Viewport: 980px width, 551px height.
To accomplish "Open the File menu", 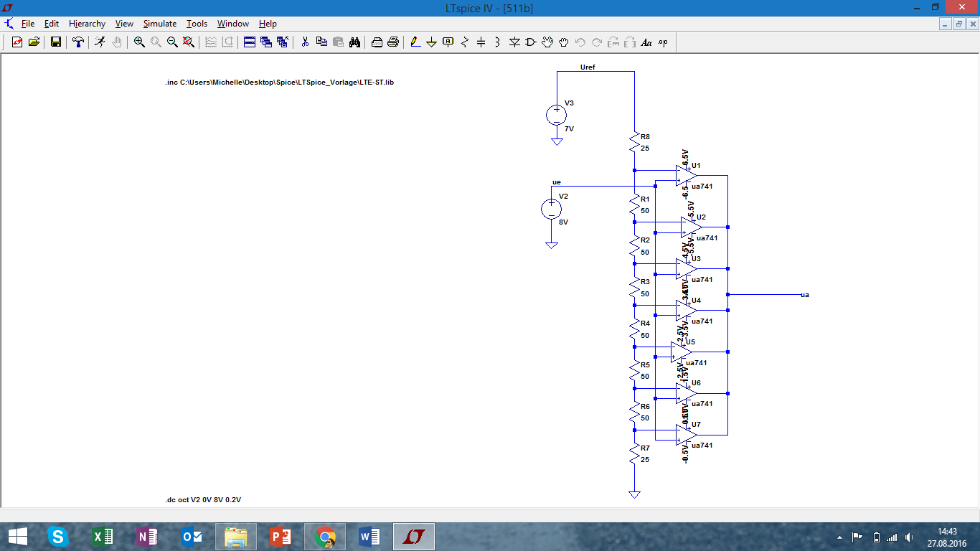I will click(28, 24).
